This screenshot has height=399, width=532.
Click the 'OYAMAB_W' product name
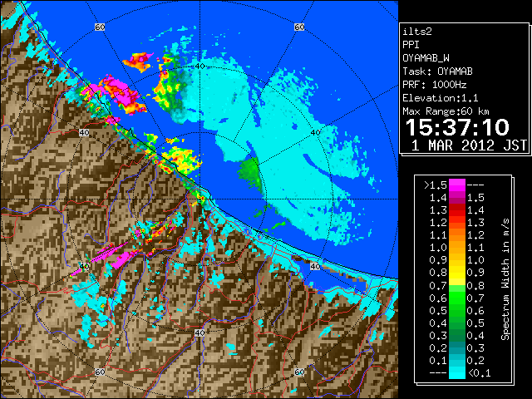(426, 58)
